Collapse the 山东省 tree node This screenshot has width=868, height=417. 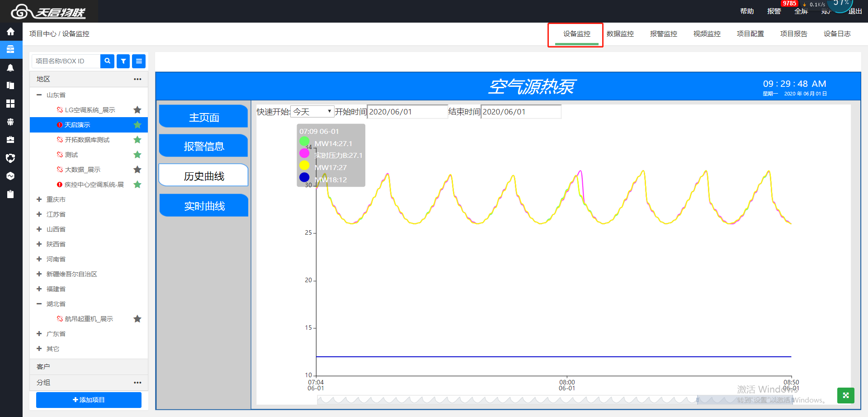click(39, 95)
